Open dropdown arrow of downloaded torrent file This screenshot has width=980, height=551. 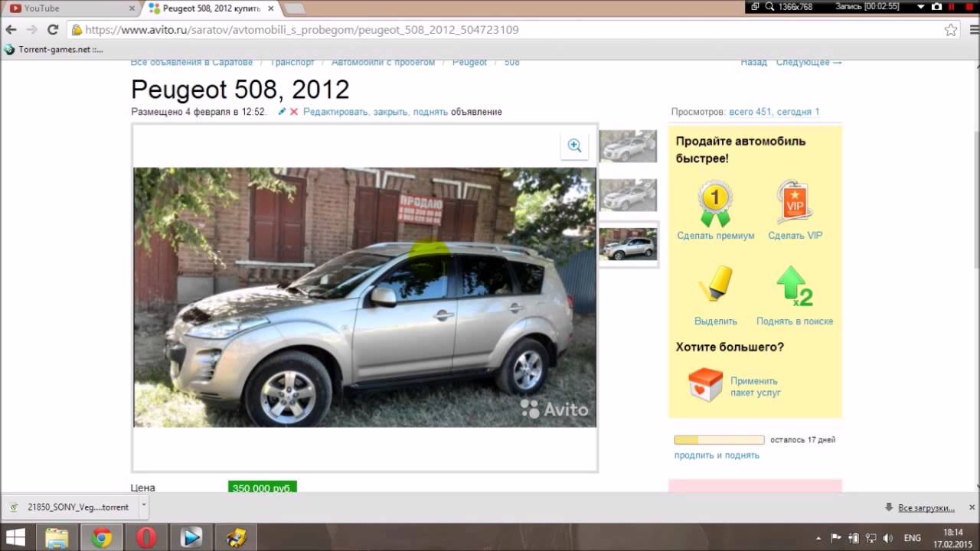click(143, 506)
